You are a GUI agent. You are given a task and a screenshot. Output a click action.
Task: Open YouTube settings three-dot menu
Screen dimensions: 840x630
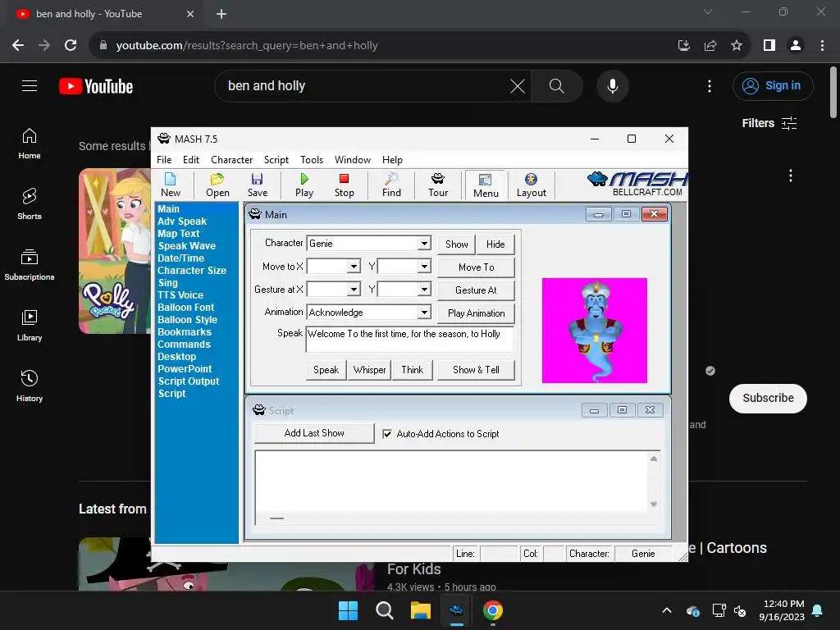(x=710, y=85)
